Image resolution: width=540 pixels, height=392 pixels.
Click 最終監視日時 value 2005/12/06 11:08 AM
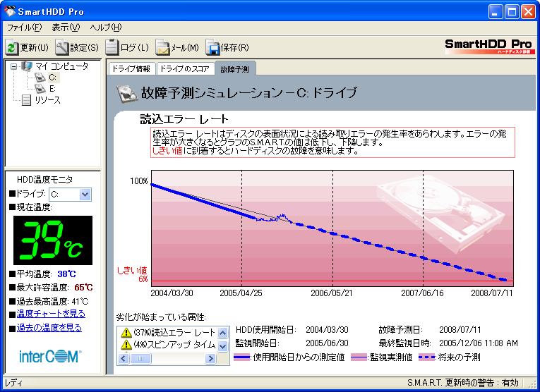[x=479, y=343]
